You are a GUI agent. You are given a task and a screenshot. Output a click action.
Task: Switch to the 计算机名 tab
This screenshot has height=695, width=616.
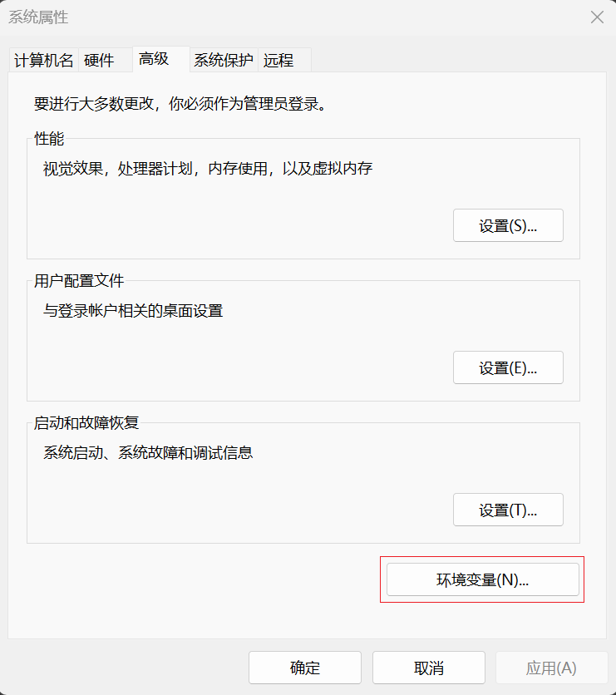[x=42, y=59]
